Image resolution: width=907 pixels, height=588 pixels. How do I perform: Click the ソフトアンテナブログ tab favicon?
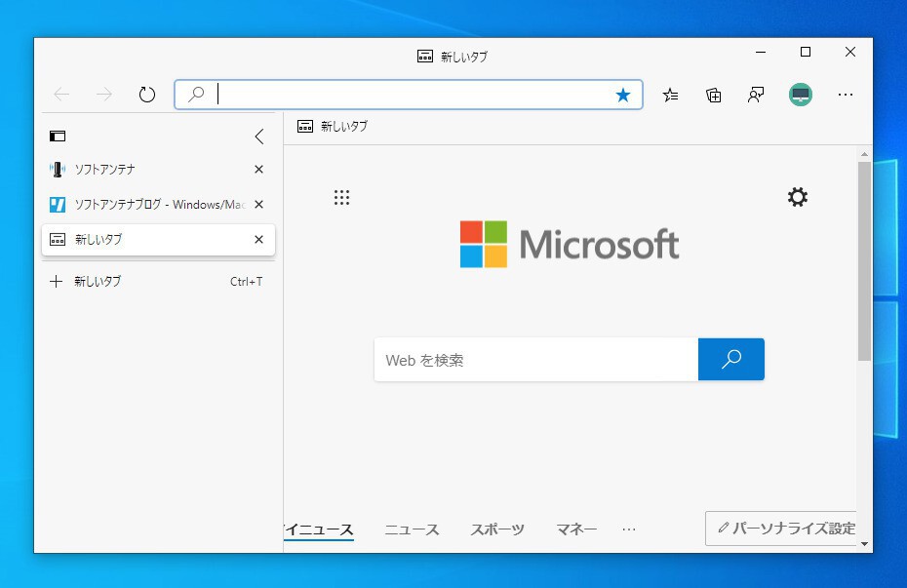click(58, 204)
